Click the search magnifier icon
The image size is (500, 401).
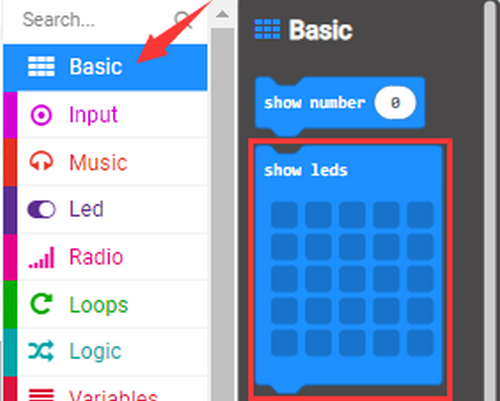tap(183, 19)
